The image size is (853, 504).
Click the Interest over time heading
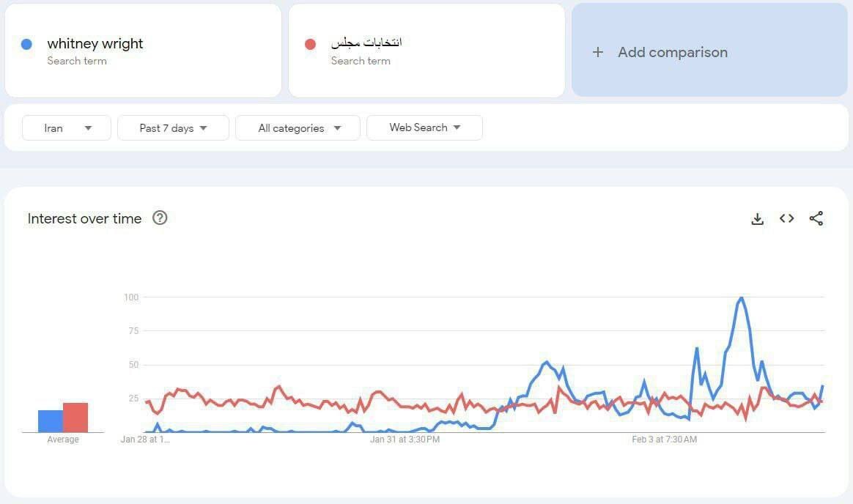84,218
